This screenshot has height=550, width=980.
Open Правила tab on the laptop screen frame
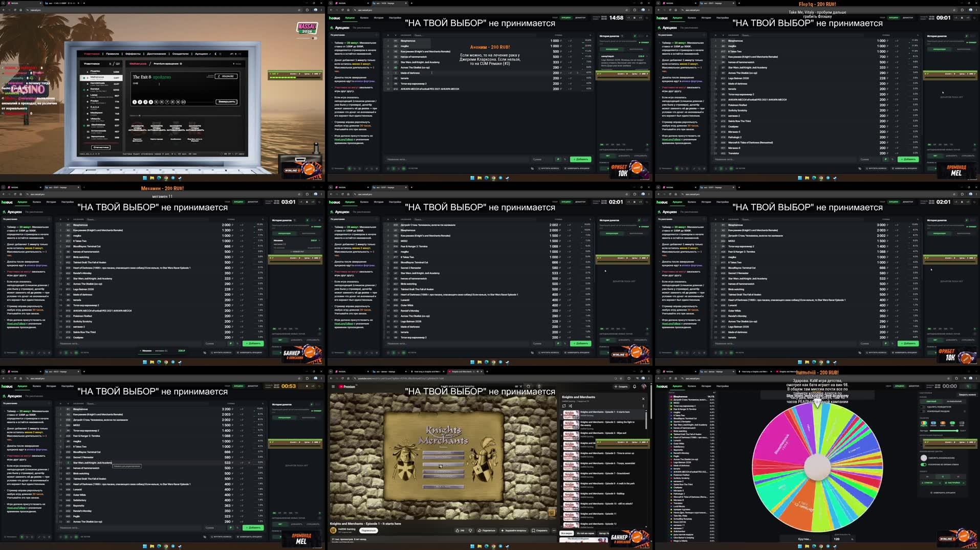112,54
